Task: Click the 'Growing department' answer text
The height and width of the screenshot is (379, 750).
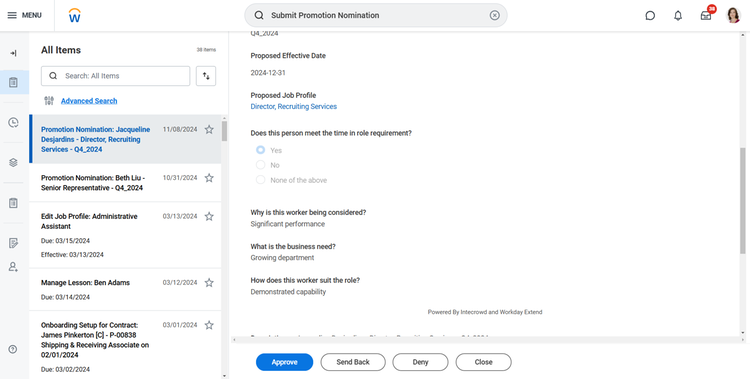Action: [x=282, y=257]
